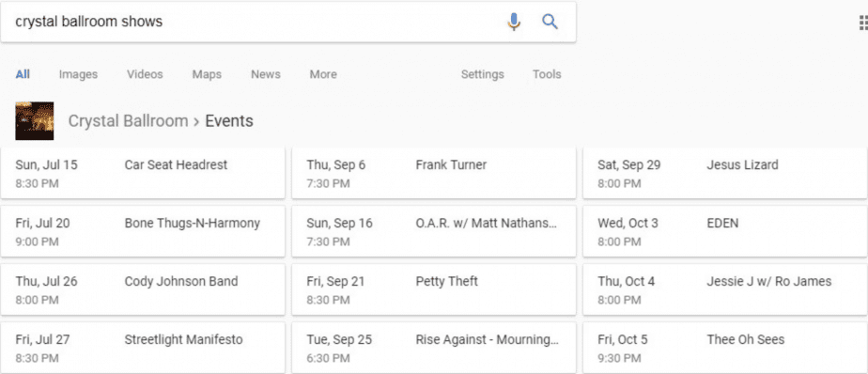Open the Google apps grid icon
The image size is (868, 374).
coord(863,23)
